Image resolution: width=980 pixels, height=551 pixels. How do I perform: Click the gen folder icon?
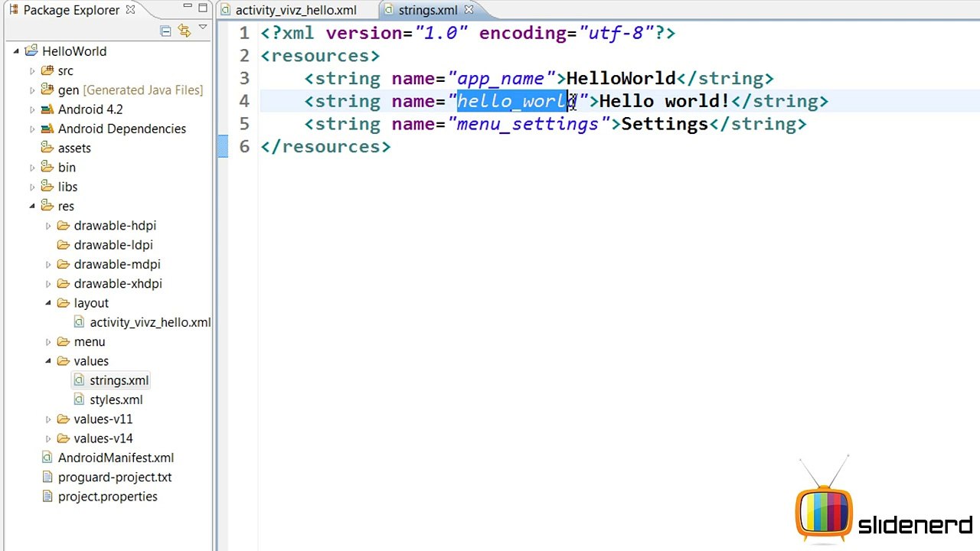click(47, 90)
